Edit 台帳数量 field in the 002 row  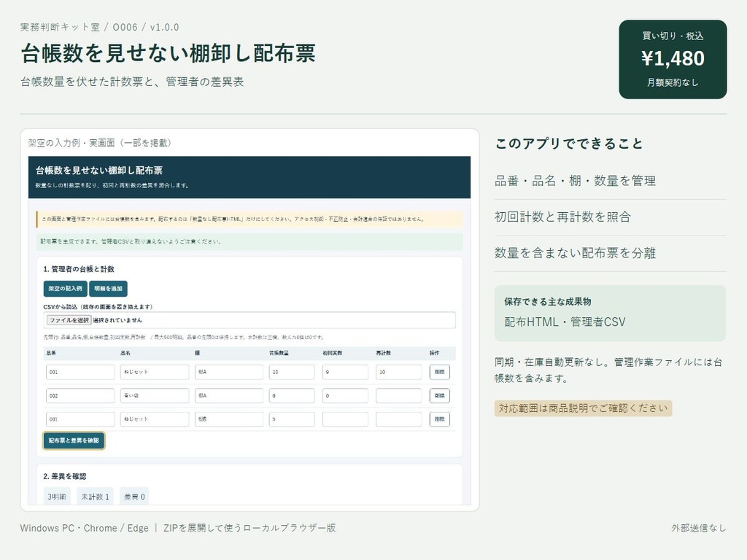click(292, 396)
